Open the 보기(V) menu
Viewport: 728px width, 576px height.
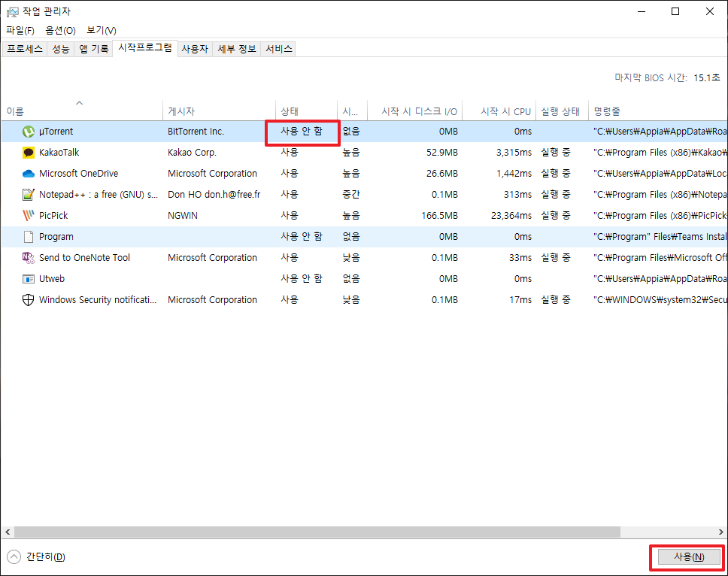pyautogui.click(x=102, y=30)
